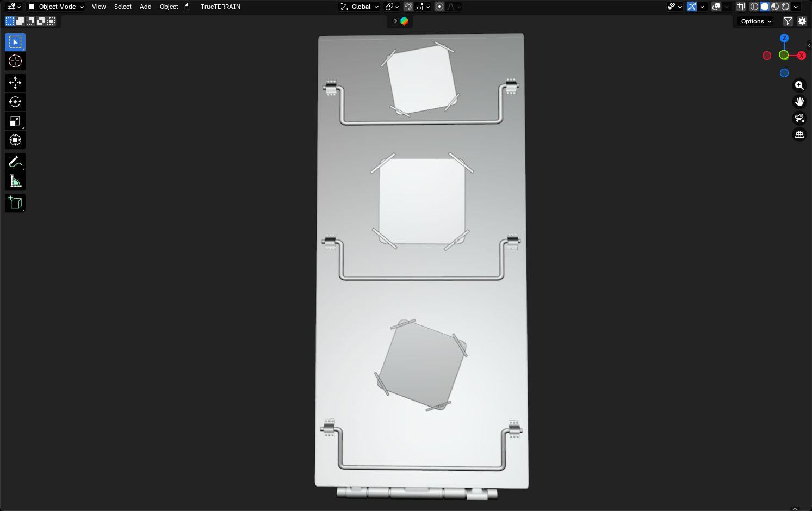This screenshot has height=511, width=812.
Task: Click the gizmo Z axis
Action: tap(784, 38)
